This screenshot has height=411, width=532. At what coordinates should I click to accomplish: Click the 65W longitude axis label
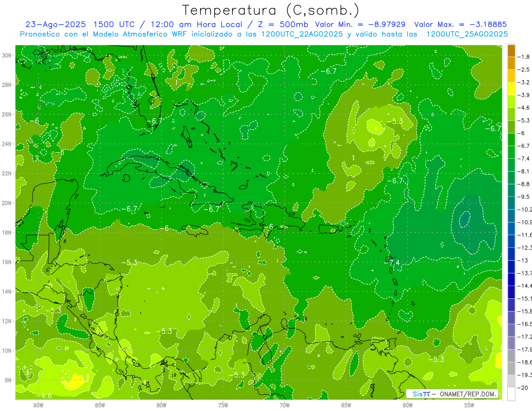346,405
